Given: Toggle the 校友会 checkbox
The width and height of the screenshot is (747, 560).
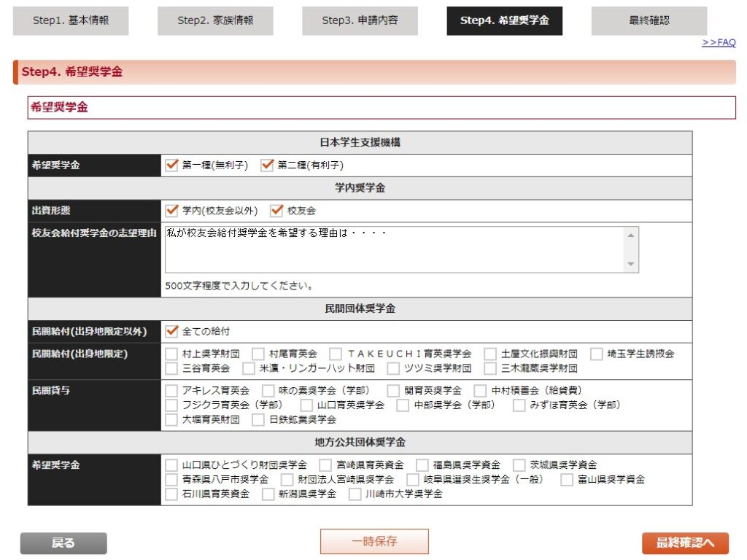Looking at the screenshot, I should pos(276,211).
